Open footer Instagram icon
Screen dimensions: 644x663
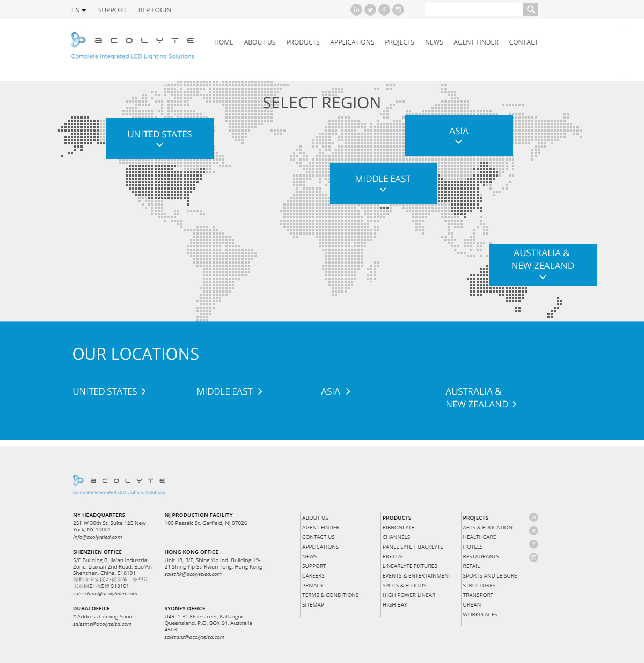[533, 557]
